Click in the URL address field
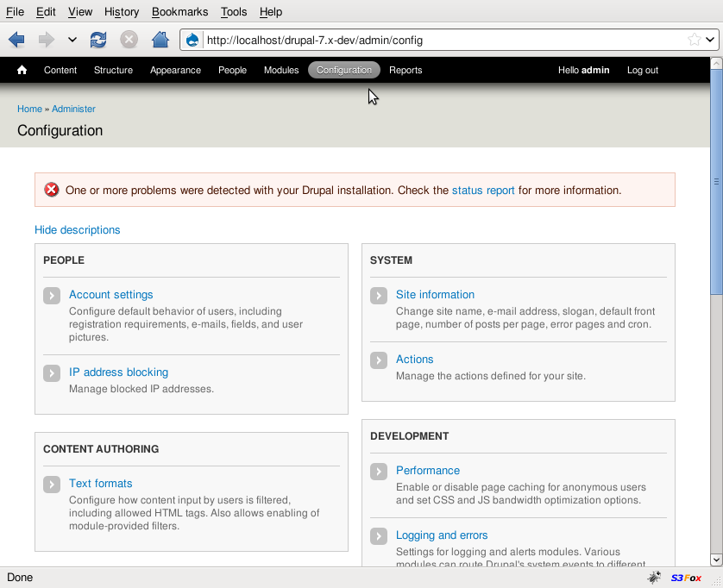The height and width of the screenshot is (588, 723). [x=431, y=40]
